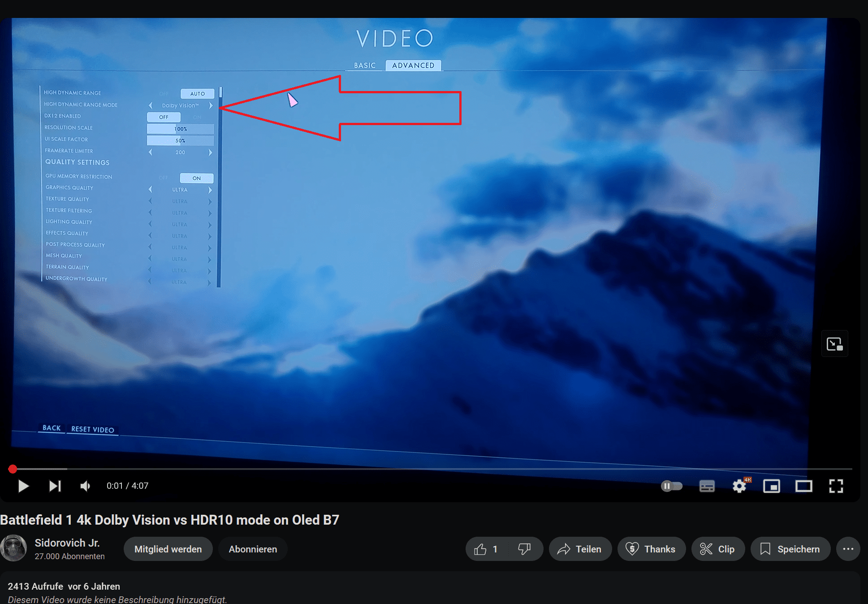Lower Texture Quality with left arrow
Image resolution: width=868 pixels, height=604 pixels.
(151, 201)
